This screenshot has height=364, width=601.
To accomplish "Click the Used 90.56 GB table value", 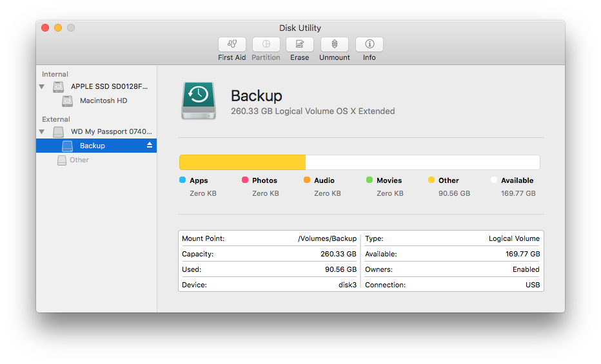I will 340,269.
